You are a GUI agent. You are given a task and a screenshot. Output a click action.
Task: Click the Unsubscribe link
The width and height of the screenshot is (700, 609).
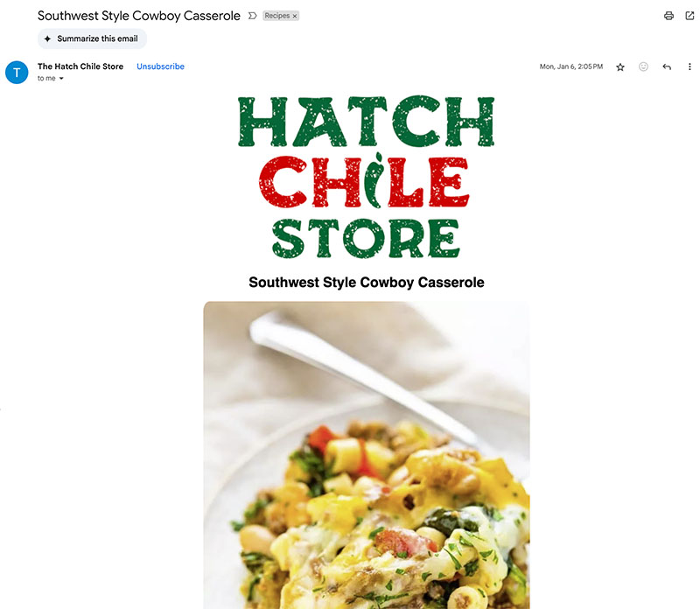click(160, 66)
